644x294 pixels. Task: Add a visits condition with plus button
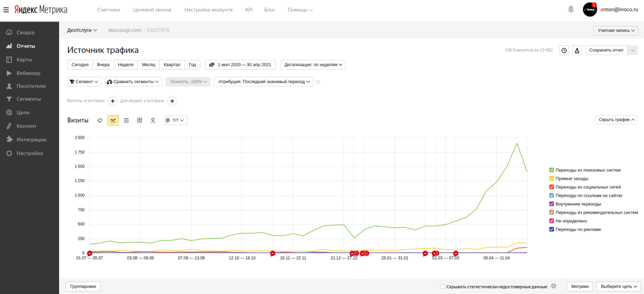113,101
